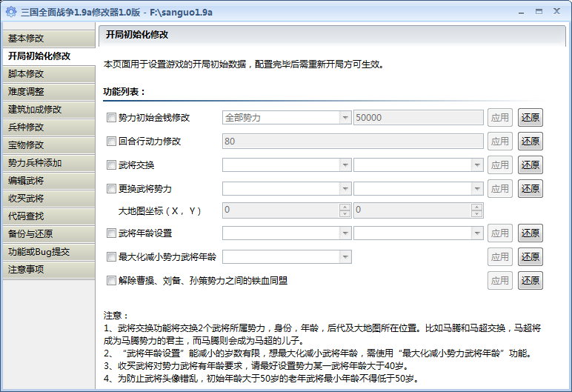
Task: Click 还原 in 武将交换 row
Action: 531,165
